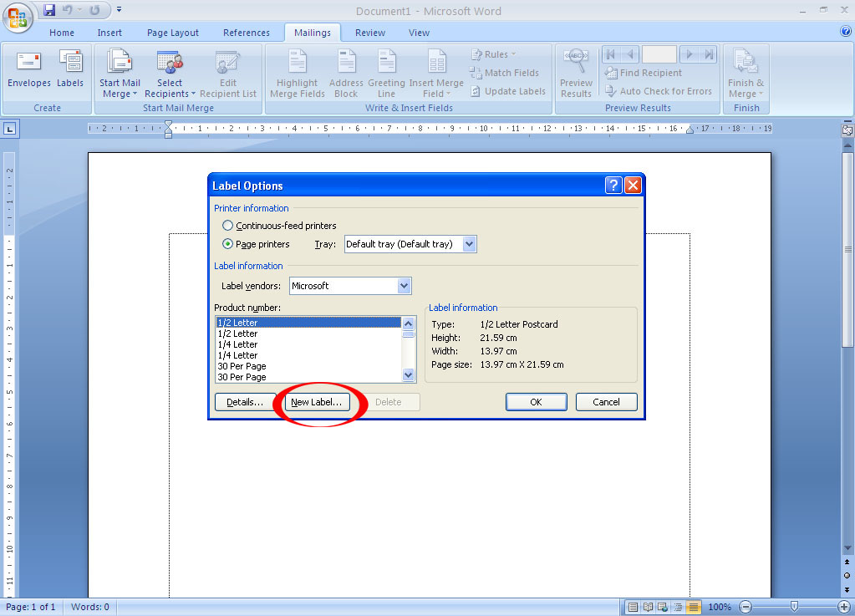
Task: Click the Undo arrow icon
Action: (67, 10)
